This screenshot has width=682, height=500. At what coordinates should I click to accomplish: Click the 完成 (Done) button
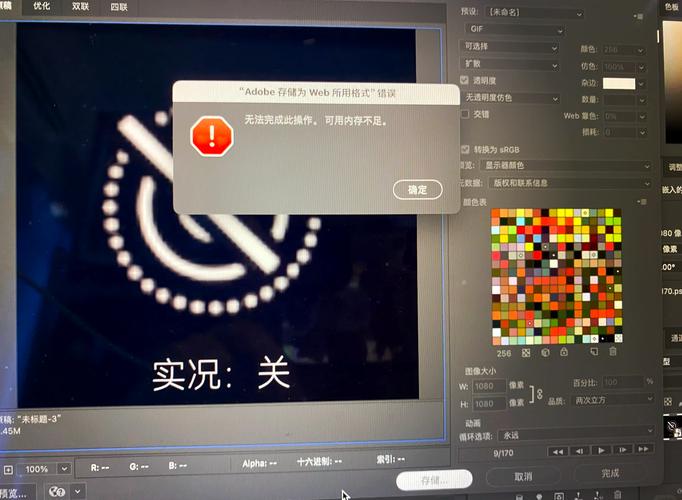(x=610, y=473)
